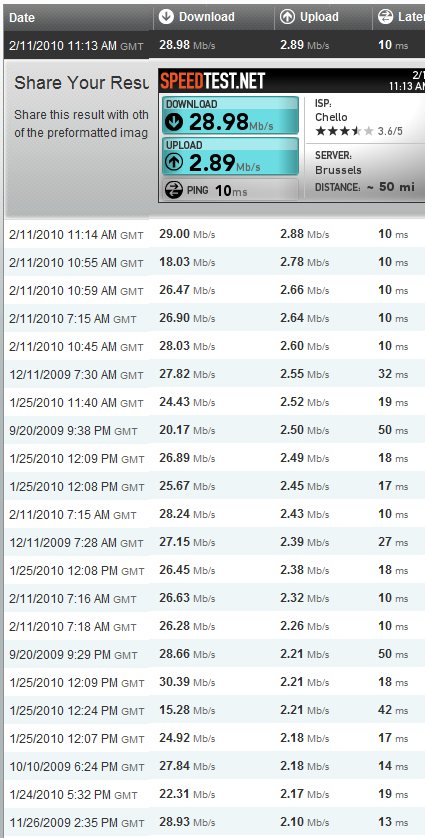Collapse the selected 2/11/2010 11:13 AM row
This screenshot has width=425, height=838.
(x=214, y=45)
